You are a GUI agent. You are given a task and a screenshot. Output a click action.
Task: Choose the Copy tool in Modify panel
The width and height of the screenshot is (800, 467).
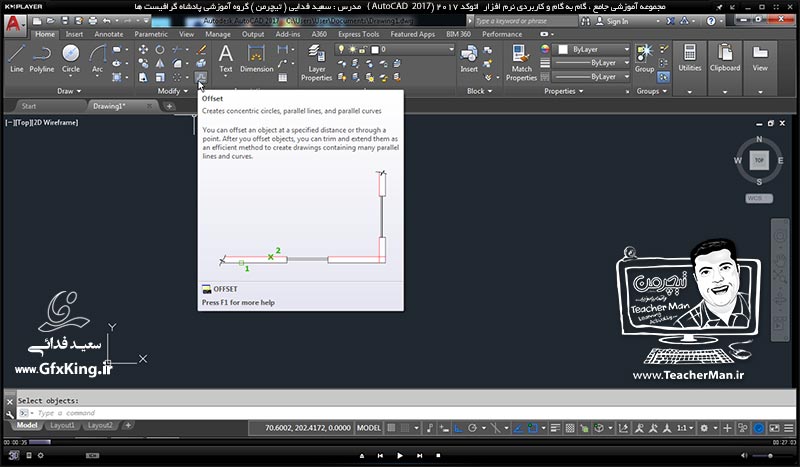click(x=143, y=63)
